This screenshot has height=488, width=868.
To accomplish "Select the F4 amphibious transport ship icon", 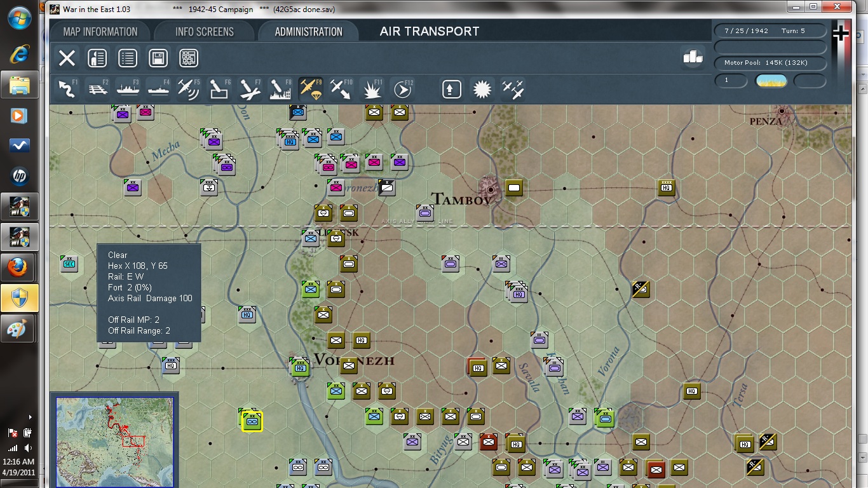I will (x=158, y=89).
